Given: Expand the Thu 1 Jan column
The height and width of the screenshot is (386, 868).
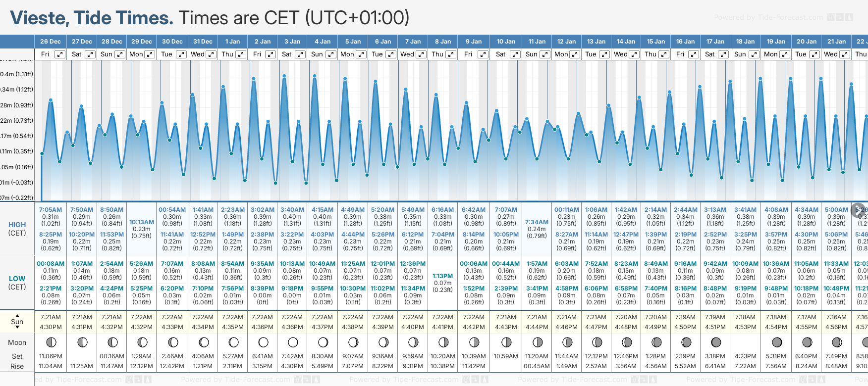Looking at the screenshot, I should pyautogui.click(x=241, y=54).
